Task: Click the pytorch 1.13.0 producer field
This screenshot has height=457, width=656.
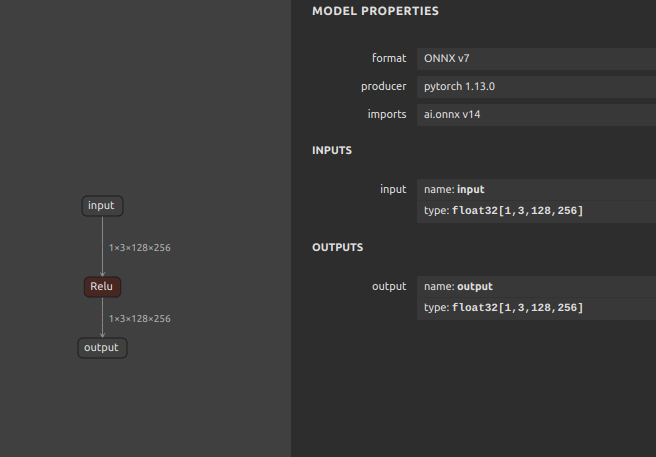Action: pyautogui.click(x=536, y=87)
